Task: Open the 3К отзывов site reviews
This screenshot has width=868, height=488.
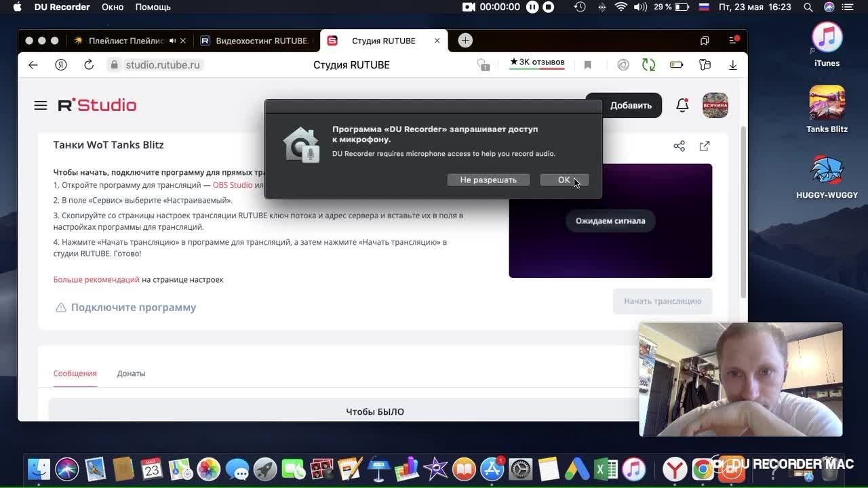Action: coord(537,62)
